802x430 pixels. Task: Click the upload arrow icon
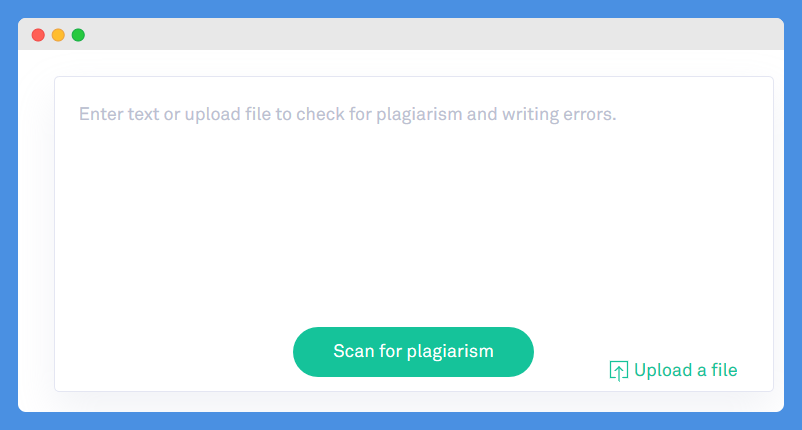tap(618, 371)
